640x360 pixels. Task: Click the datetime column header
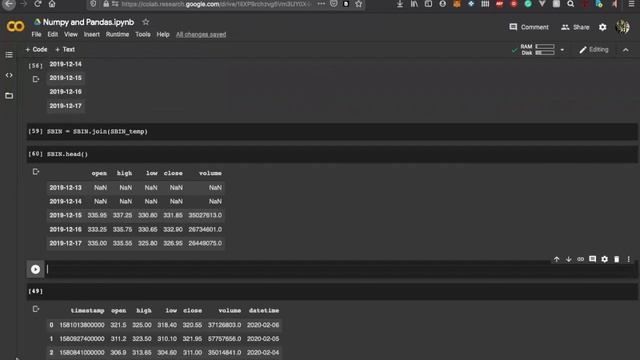tap(264, 311)
